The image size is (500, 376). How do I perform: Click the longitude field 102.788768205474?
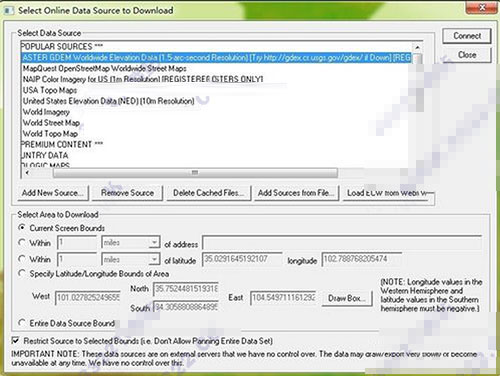(361, 259)
